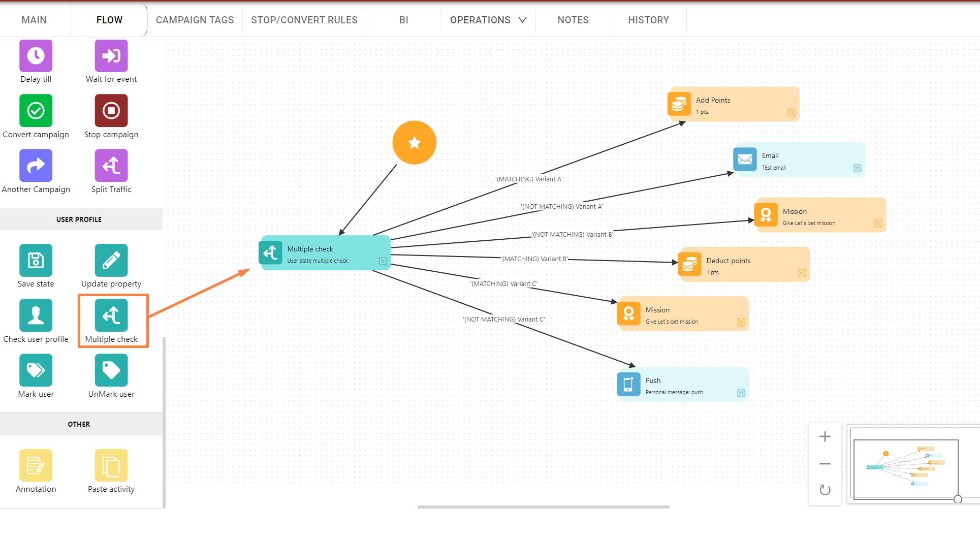
Task: Switch to the Campaign Tags tab
Action: coord(195,20)
